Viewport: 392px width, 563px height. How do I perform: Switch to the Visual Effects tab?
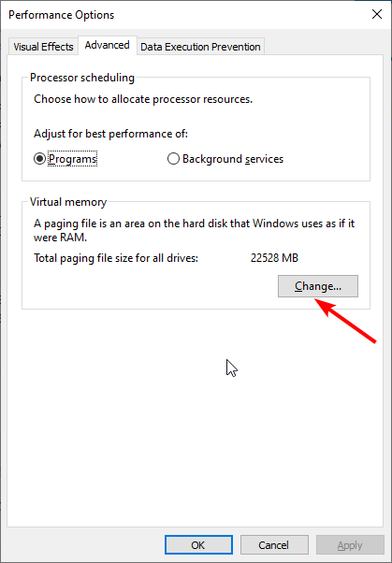point(43,47)
